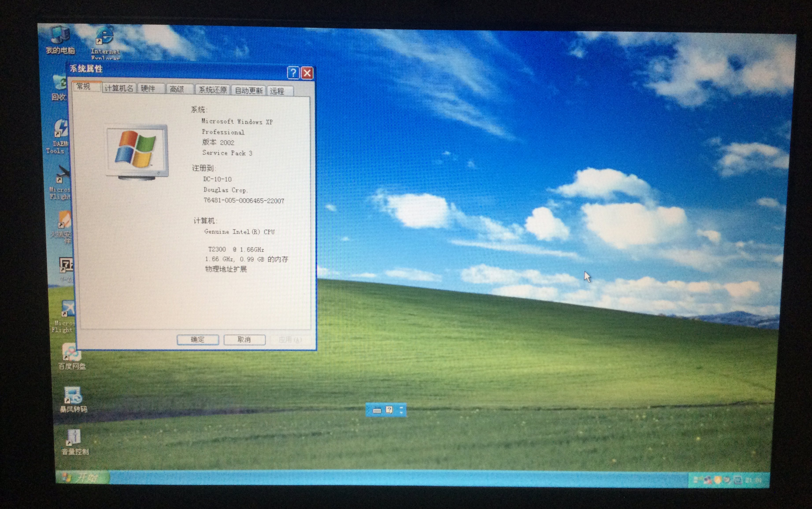This screenshot has width=812, height=509.
Task: Click the orange security shield tray icon
Action: coord(718,480)
